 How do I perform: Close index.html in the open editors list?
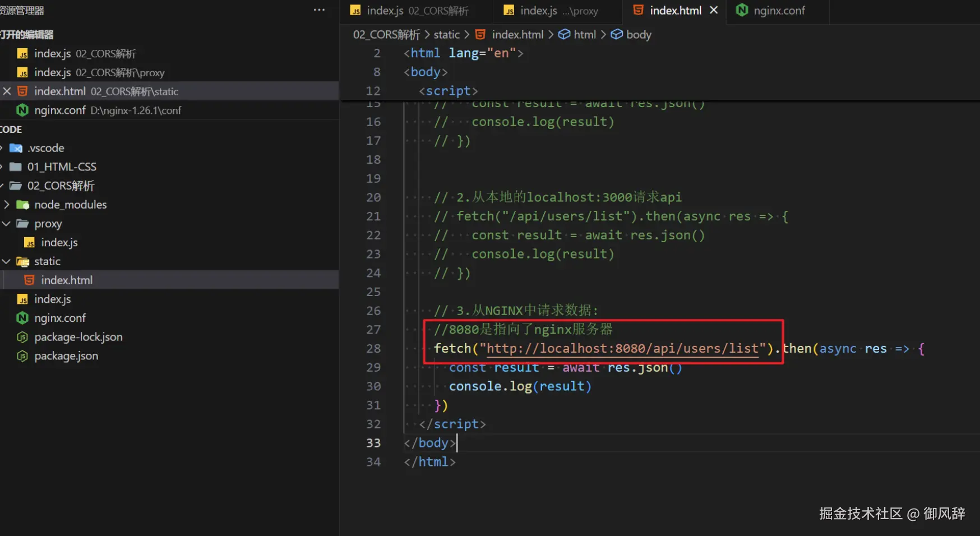(7, 91)
